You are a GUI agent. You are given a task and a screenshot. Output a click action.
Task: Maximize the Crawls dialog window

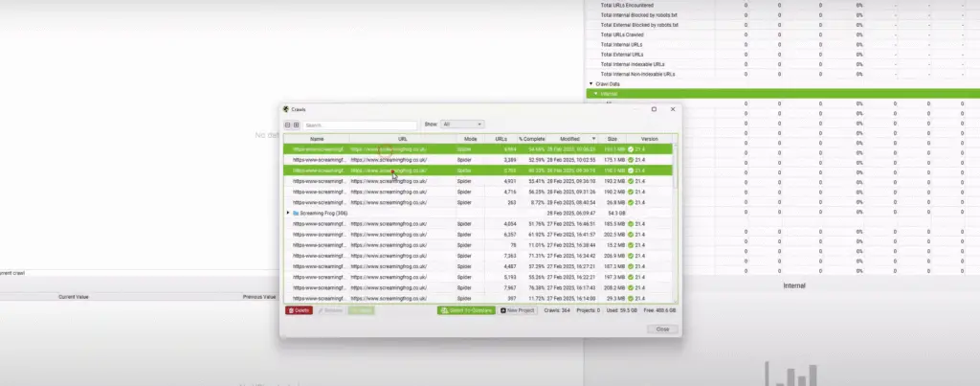654,109
